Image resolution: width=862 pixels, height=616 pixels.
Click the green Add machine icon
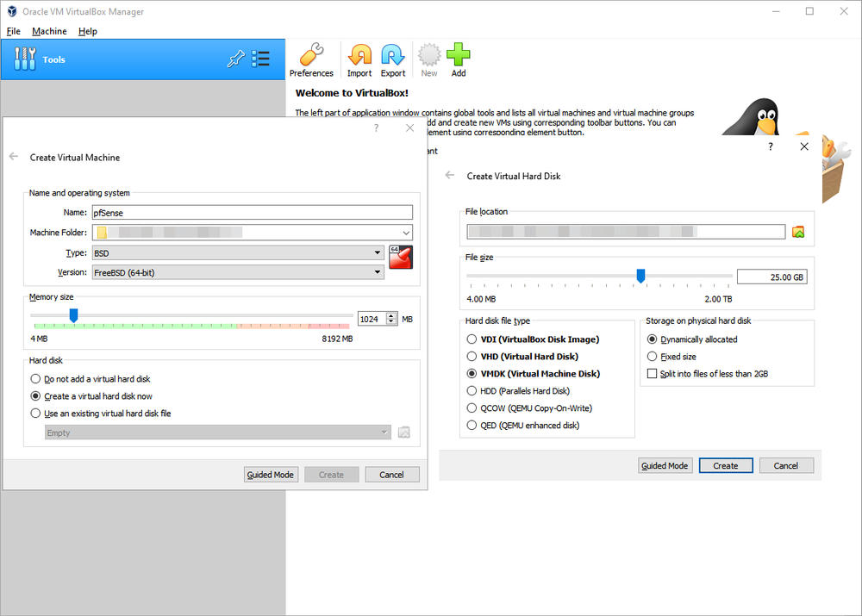(x=459, y=60)
